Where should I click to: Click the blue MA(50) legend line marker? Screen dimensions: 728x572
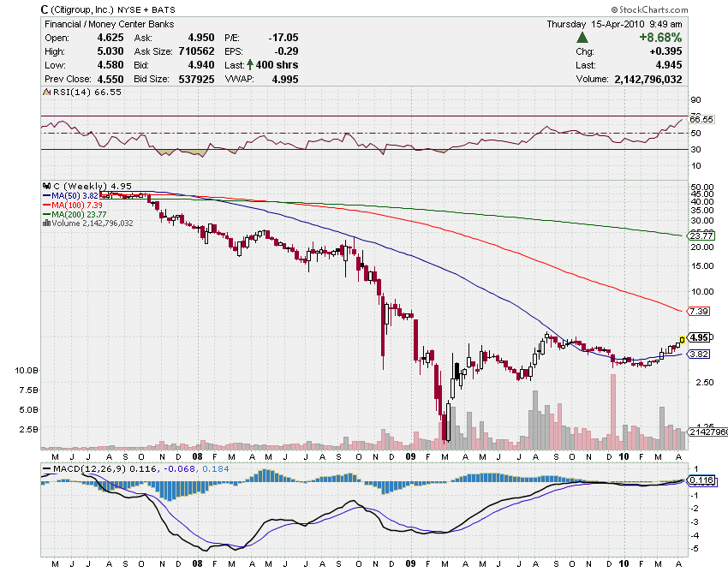pyautogui.click(x=46, y=196)
